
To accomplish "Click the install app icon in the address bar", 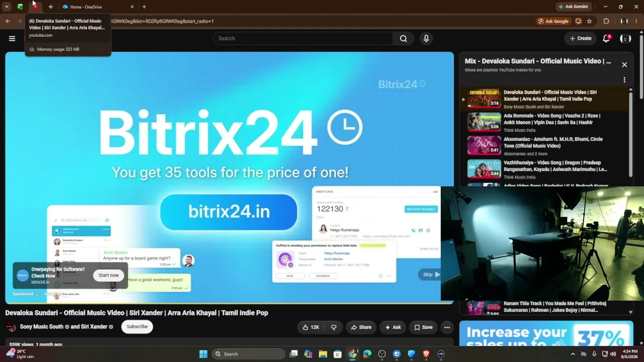I will pos(579,21).
